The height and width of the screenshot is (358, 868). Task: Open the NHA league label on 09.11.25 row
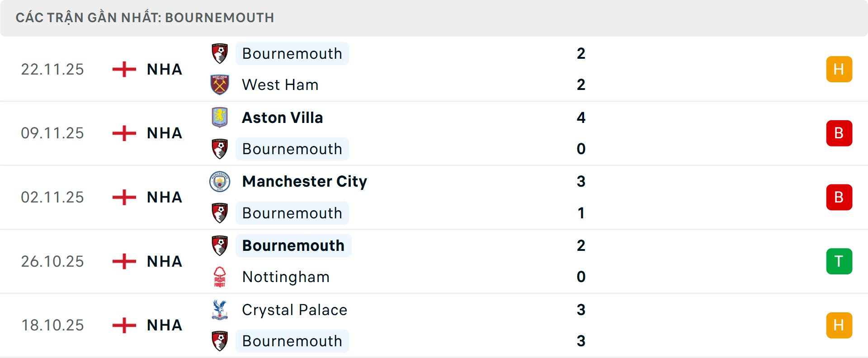[x=164, y=133]
